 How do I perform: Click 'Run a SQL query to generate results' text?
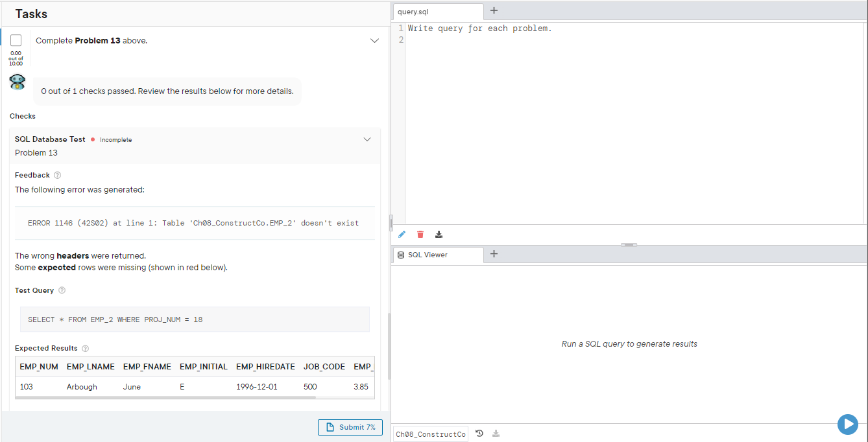(629, 344)
